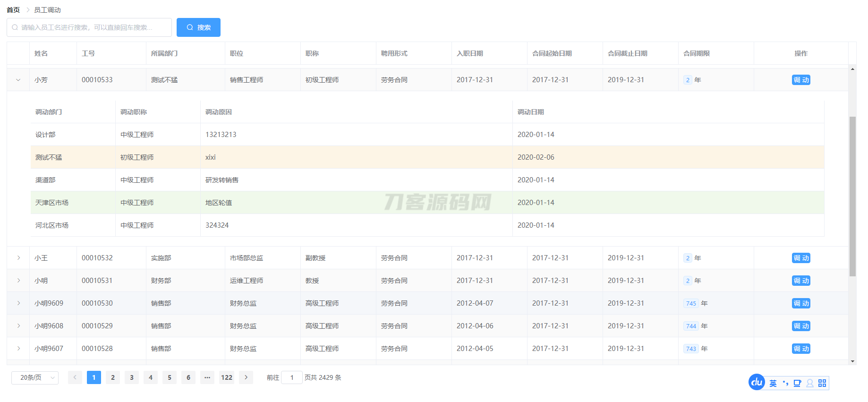This screenshot has height=402, width=868.
Task: Click the previous page left arrow
Action: 75,377
